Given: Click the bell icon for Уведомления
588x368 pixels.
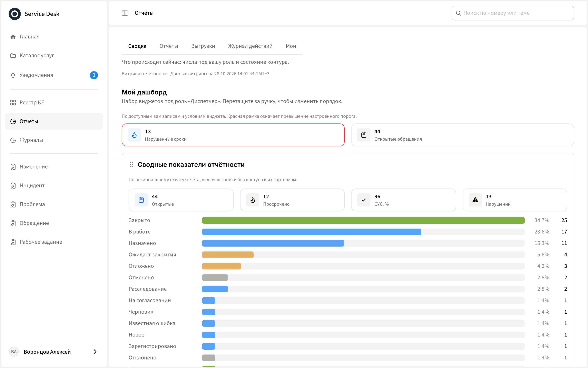Looking at the screenshot, I should pyautogui.click(x=13, y=75).
